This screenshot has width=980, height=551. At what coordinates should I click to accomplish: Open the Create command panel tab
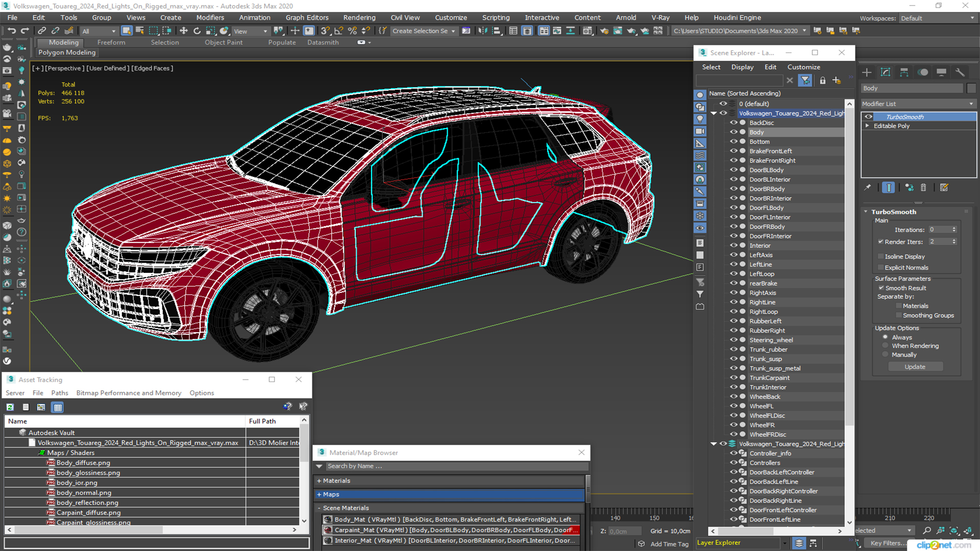pos(867,72)
